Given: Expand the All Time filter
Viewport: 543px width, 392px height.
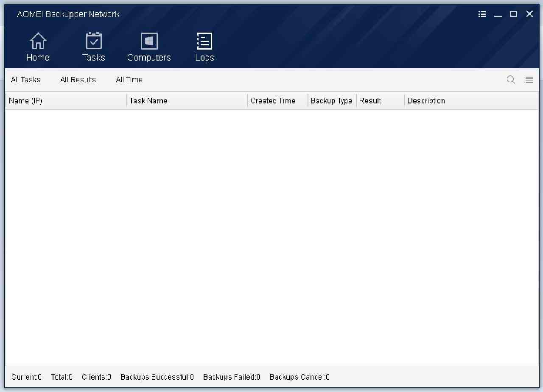Looking at the screenshot, I should (x=129, y=80).
